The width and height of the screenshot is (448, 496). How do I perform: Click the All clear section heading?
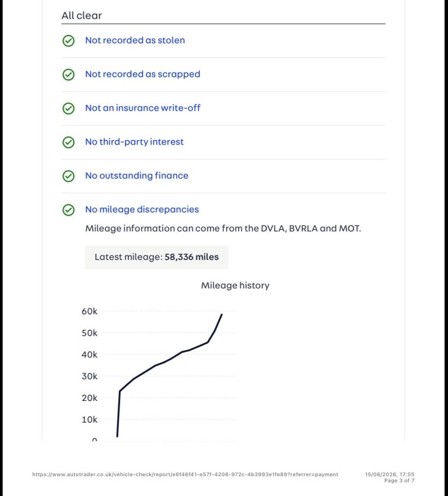pos(82,16)
